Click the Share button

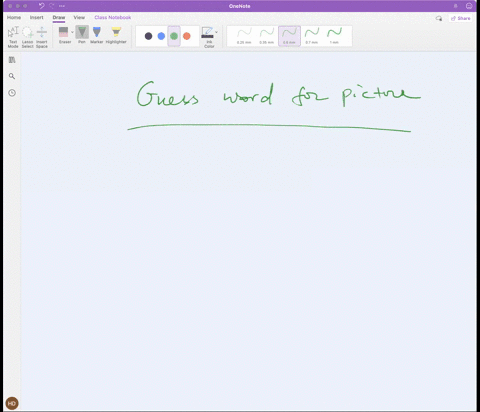[x=461, y=18]
